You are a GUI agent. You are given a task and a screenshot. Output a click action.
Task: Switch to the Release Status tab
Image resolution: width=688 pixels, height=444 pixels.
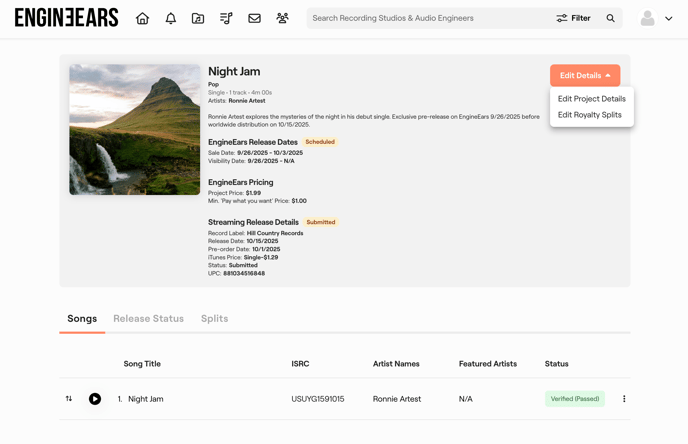click(148, 319)
